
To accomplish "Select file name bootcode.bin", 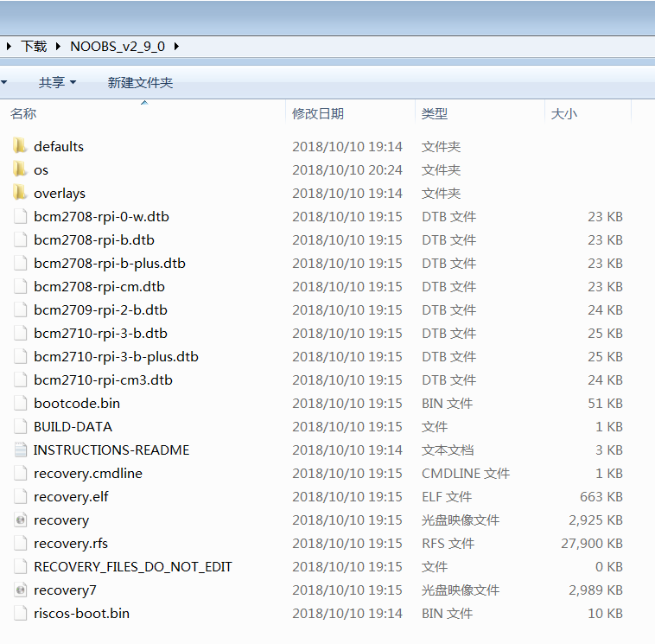I will (x=77, y=404).
